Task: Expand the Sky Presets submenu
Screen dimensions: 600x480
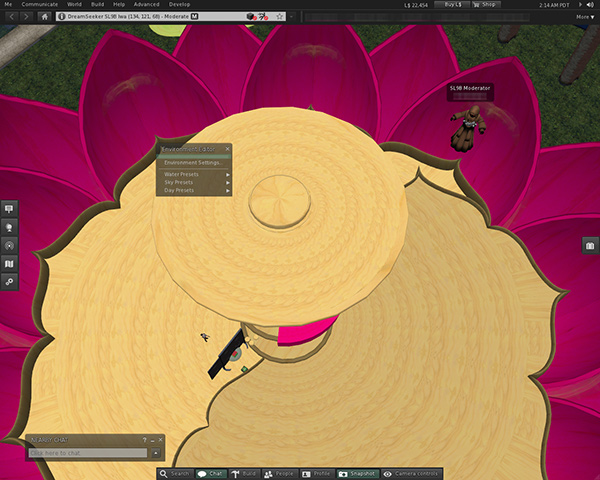Action: coord(194,182)
